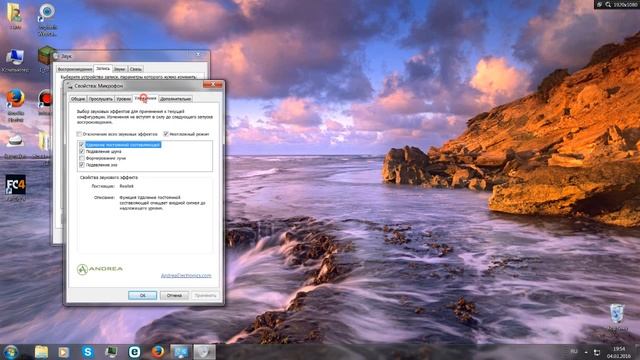Open 'Воспроизведение' tab in the Звук window
640x360 pixels.
75,69
